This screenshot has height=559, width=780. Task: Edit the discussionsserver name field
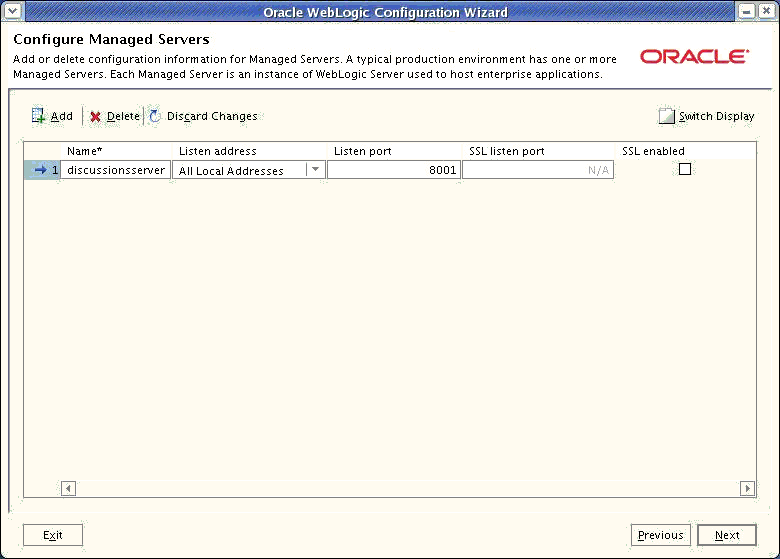click(115, 170)
